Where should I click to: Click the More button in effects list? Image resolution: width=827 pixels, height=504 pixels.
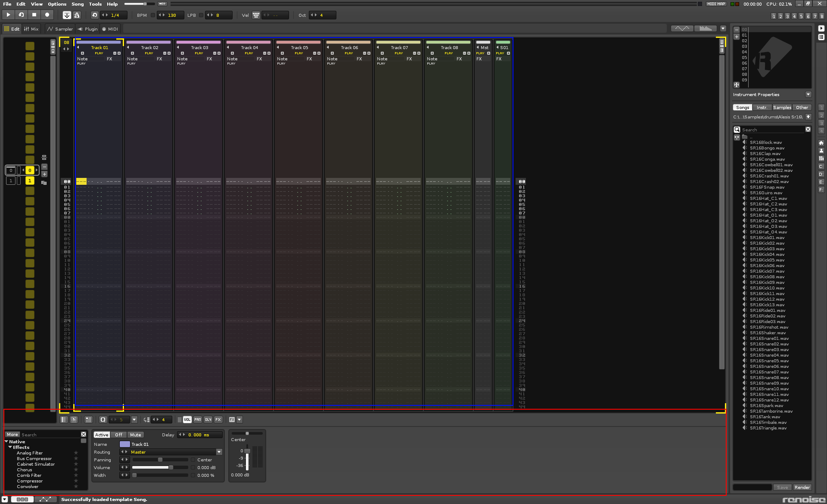pos(12,435)
